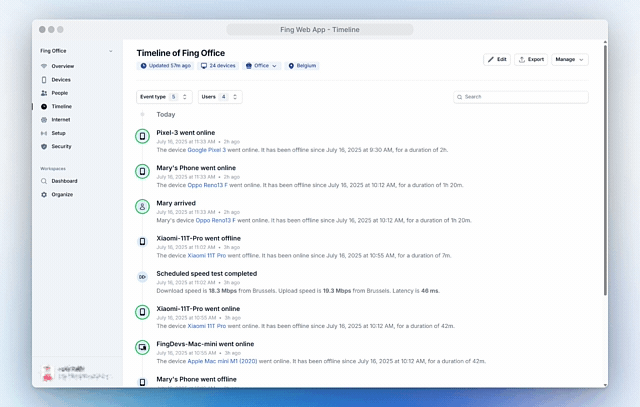640x407 pixels.
Task: Open the Apple Mac mini M1 (2020) link
Action: click(222, 361)
